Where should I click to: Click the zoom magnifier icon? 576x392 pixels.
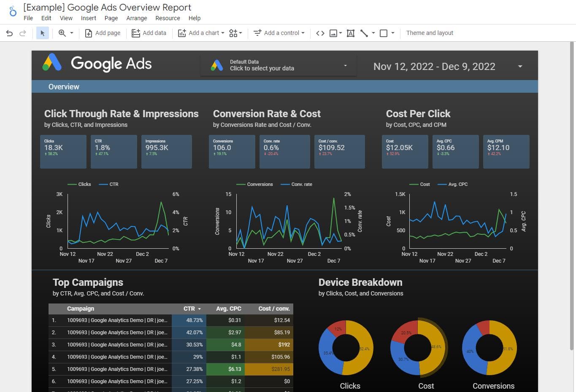62,33
